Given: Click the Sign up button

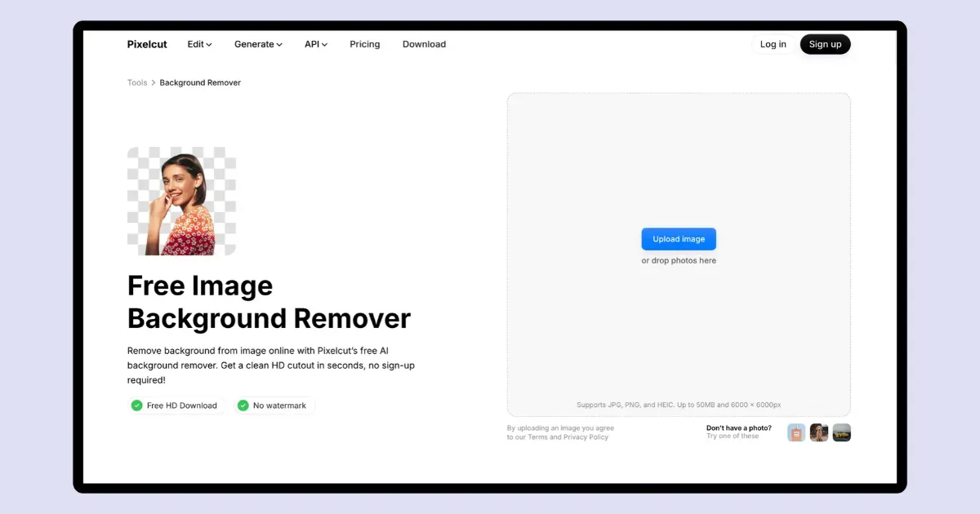Looking at the screenshot, I should tap(825, 44).
